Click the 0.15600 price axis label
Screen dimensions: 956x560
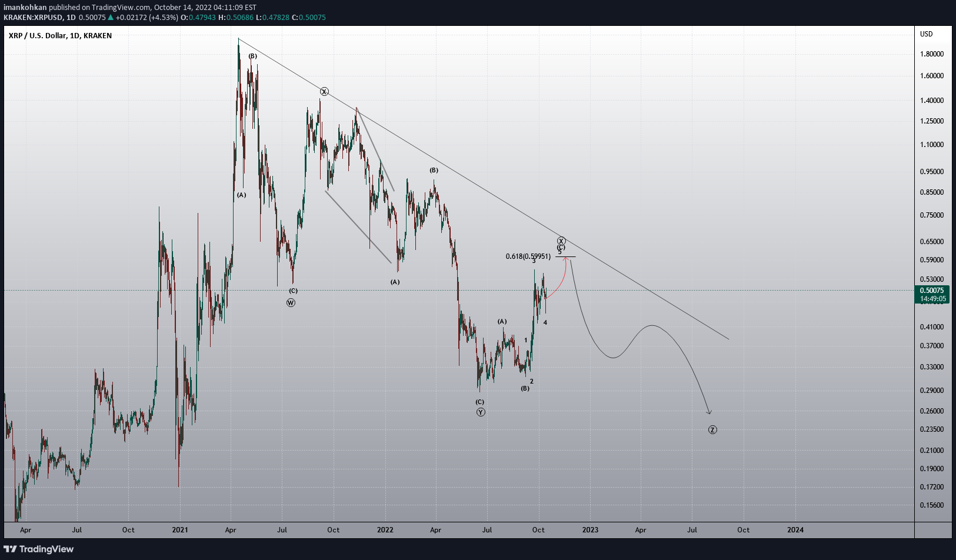pos(932,505)
